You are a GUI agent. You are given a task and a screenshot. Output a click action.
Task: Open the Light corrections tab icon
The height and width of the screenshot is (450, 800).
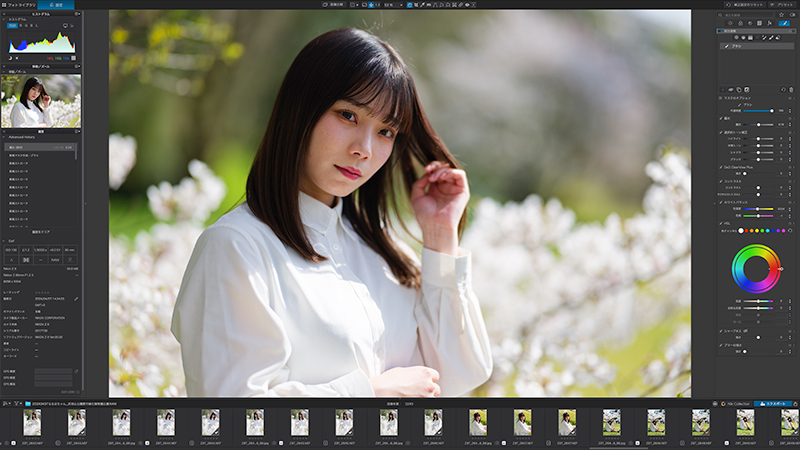coord(730,23)
